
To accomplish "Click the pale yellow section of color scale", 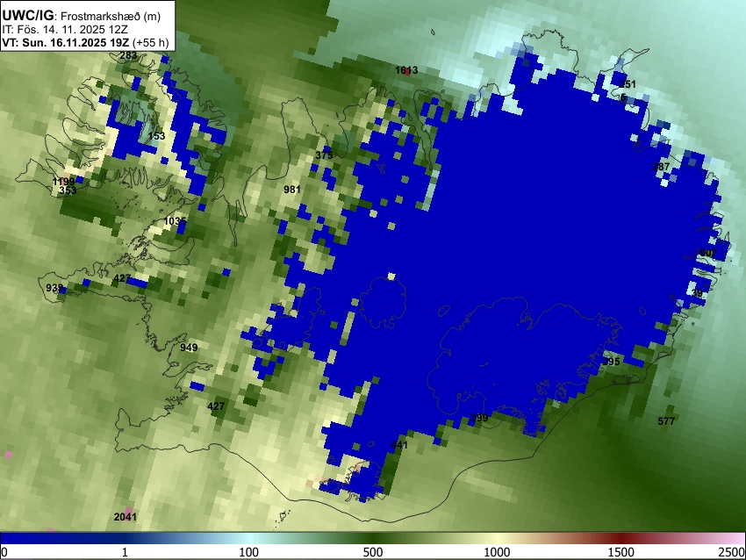I will tap(497, 538).
